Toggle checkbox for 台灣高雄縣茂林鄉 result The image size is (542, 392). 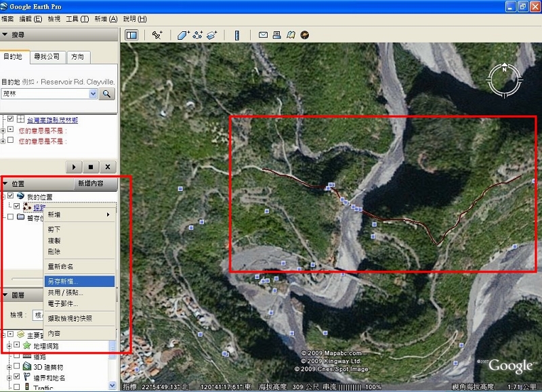tap(11, 120)
